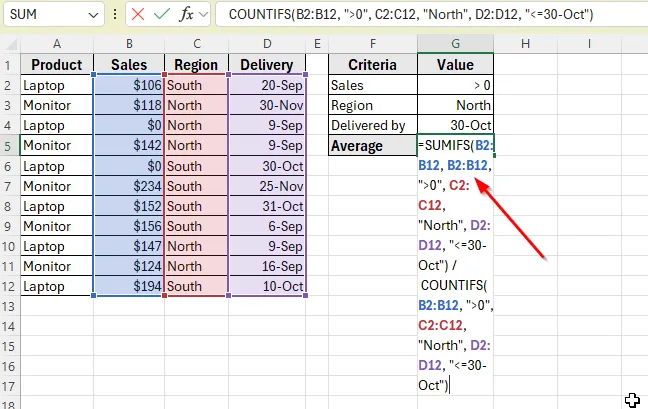The image size is (648, 409).
Task: Select cell with $194 sales
Action: coord(129,286)
